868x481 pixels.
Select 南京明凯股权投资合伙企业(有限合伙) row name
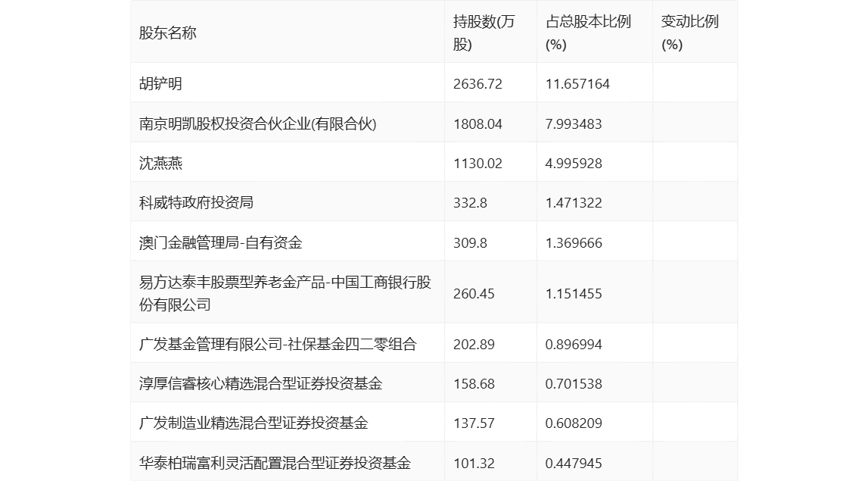[x=258, y=123]
